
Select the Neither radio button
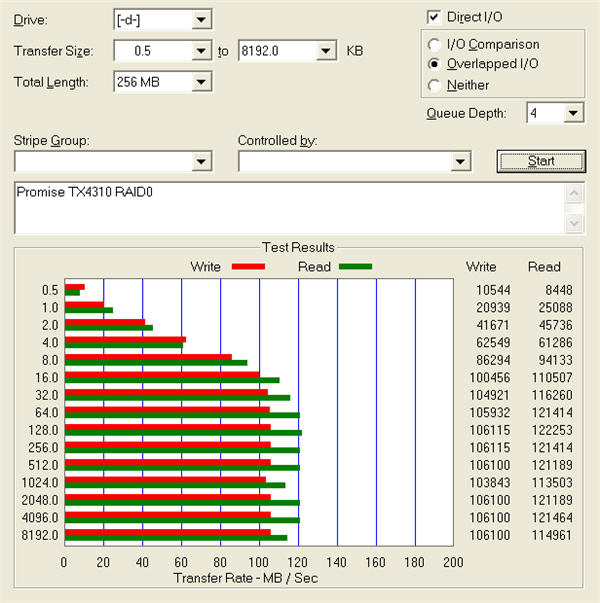[x=434, y=85]
